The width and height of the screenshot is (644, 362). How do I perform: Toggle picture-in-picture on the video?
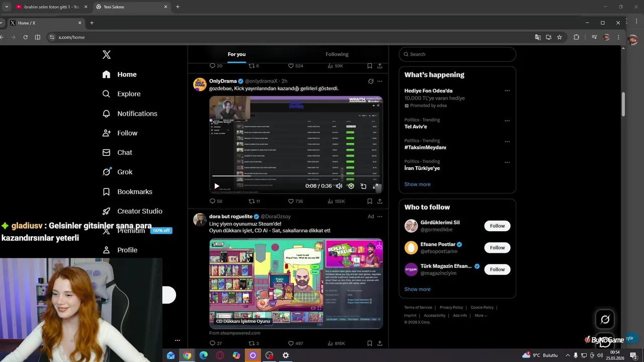[x=363, y=186]
